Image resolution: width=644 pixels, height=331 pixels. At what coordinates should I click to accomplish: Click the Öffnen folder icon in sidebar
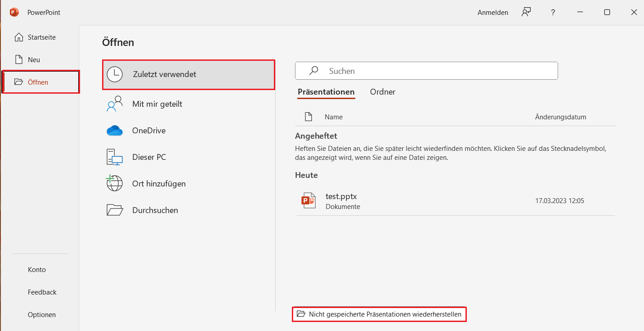coord(18,82)
